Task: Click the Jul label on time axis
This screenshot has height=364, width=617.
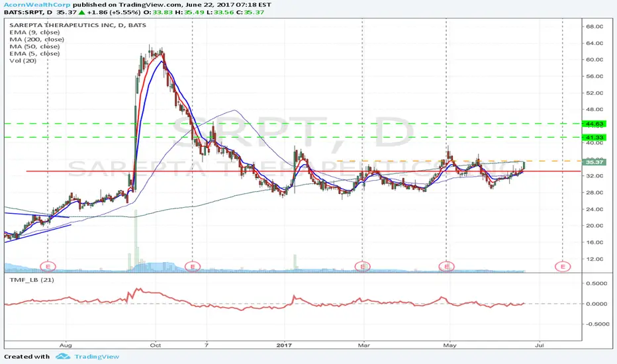Action: click(x=540, y=345)
